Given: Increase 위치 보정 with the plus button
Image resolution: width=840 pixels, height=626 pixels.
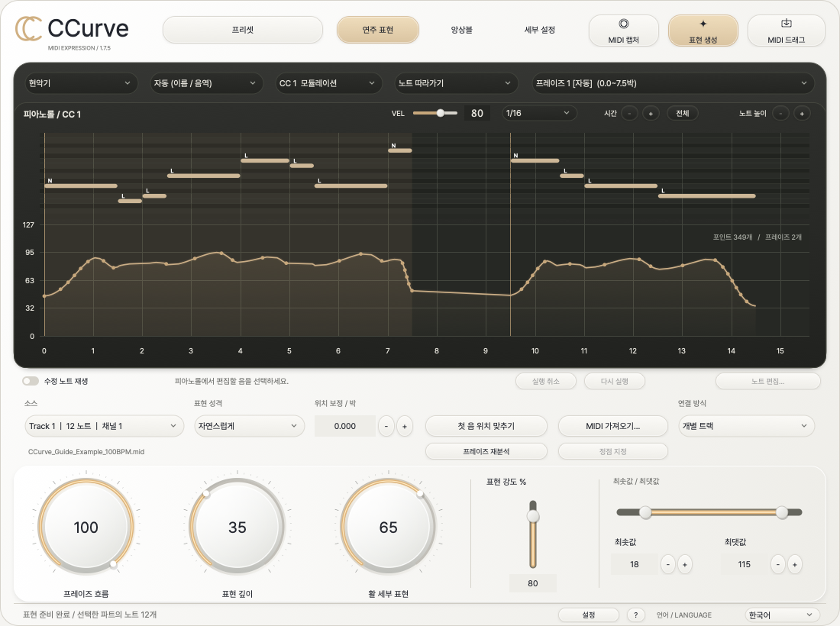Looking at the screenshot, I should click(405, 426).
